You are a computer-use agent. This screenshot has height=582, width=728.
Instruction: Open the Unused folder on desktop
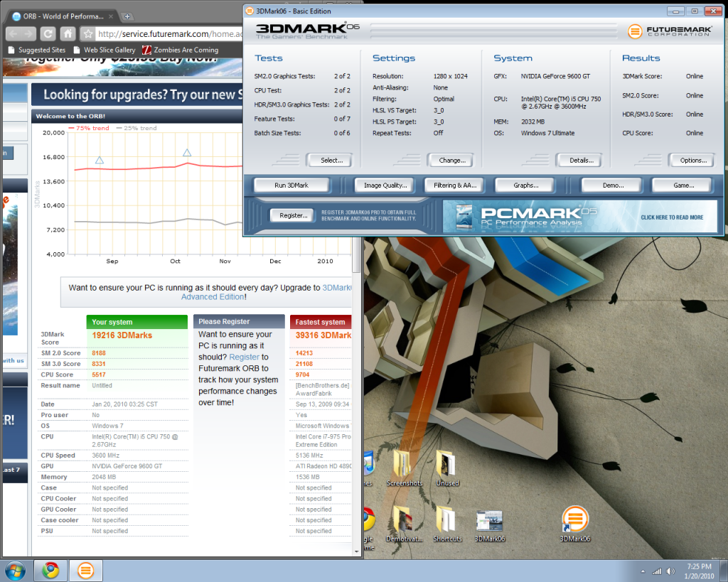(x=447, y=468)
